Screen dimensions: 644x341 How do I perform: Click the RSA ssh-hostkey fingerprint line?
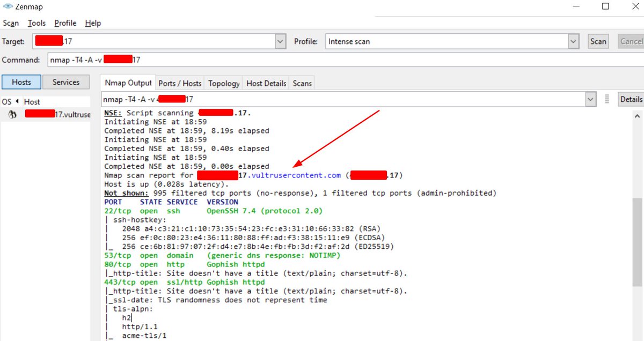[x=243, y=228]
